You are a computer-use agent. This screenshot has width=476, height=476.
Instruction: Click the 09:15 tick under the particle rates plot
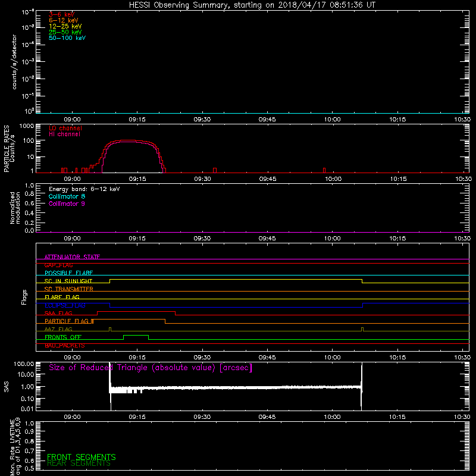137,179
